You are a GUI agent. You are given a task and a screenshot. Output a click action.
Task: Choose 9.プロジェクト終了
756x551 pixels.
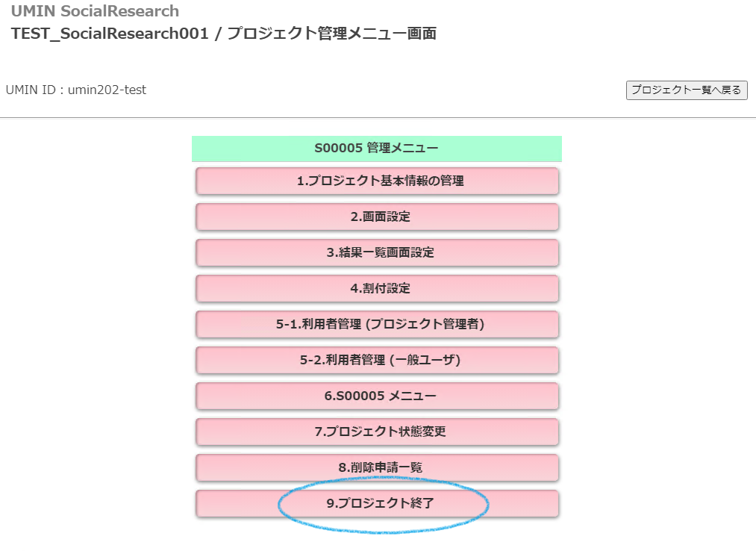tap(377, 503)
